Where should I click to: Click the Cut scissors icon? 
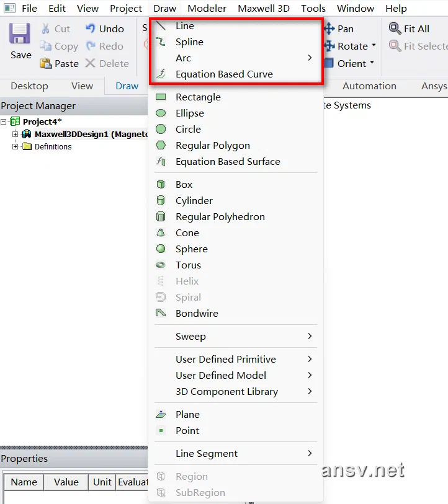(x=45, y=29)
